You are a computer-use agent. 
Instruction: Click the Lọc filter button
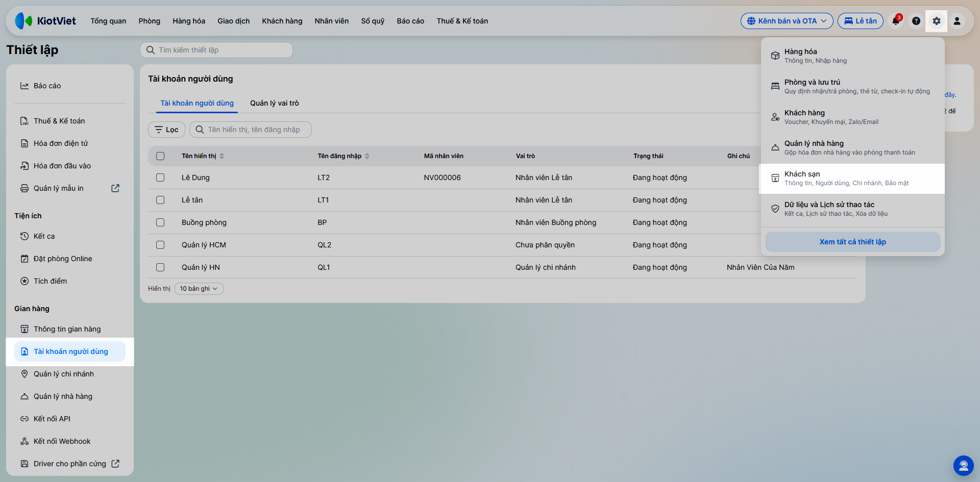pyautogui.click(x=166, y=130)
